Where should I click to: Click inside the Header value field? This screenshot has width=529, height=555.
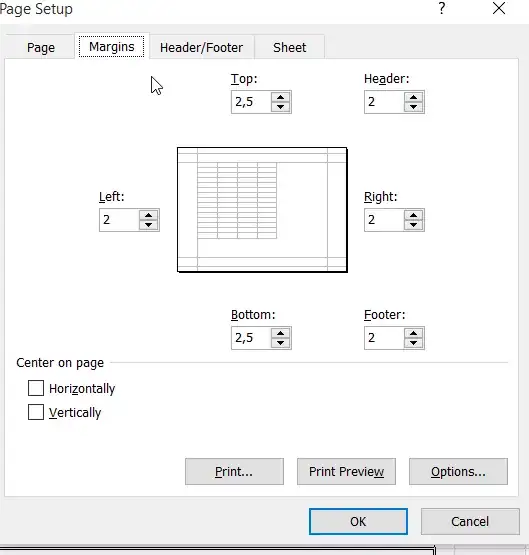[384, 102]
